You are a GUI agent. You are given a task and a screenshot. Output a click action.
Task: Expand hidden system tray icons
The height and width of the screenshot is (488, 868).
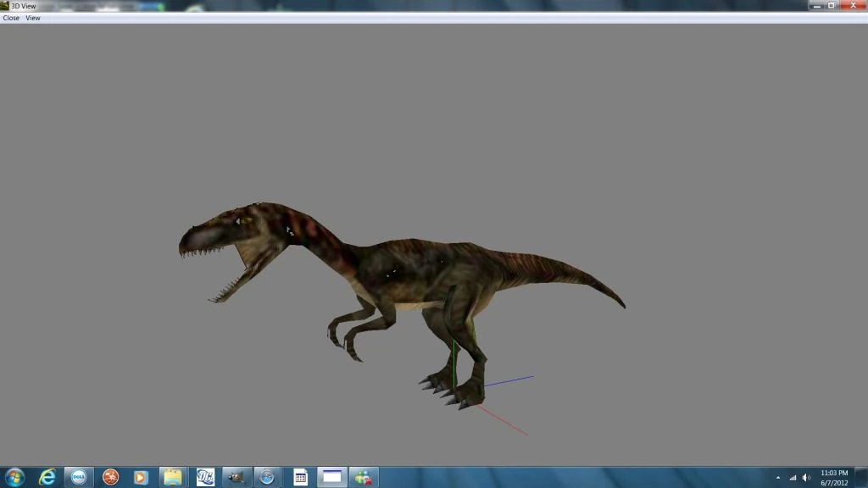pos(778,476)
